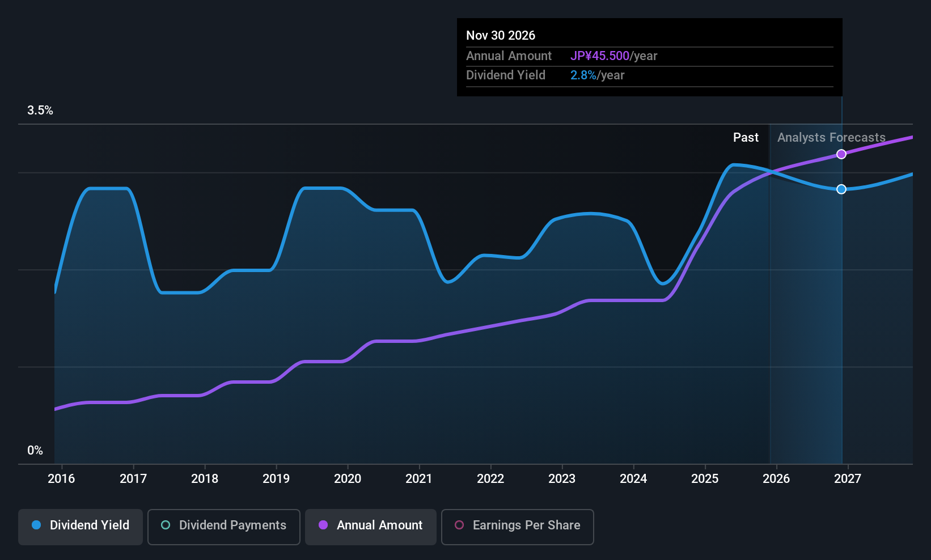Click the Analysts Forecasts label
Image resolution: width=931 pixels, height=560 pixels.
pos(831,138)
